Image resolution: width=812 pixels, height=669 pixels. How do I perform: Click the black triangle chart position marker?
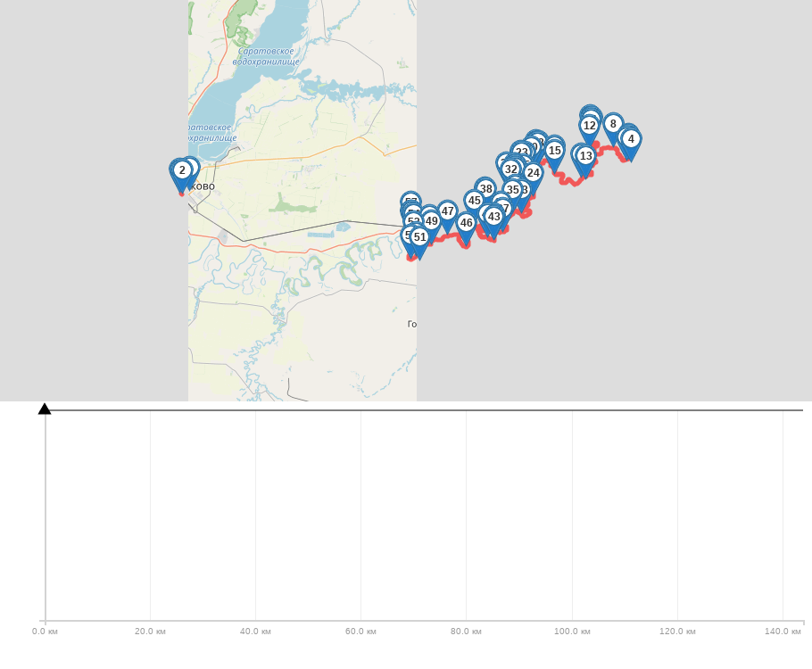tap(45, 409)
